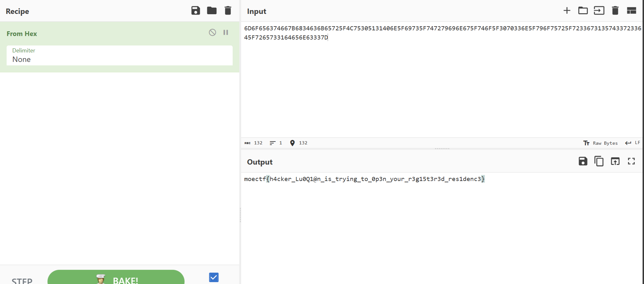Viewport: 644px width, 284px height.
Task: Change the LF end-of-line sequence
Action: click(x=633, y=143)
